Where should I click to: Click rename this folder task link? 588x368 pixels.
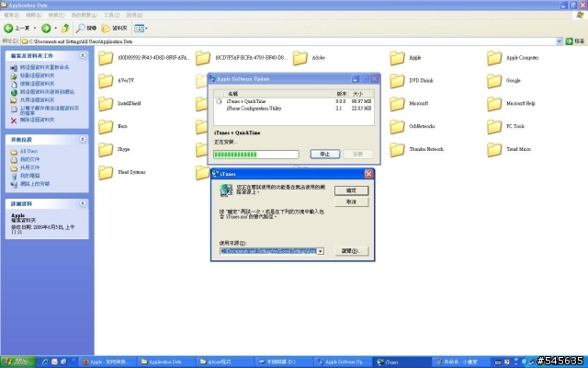[44, 67]
